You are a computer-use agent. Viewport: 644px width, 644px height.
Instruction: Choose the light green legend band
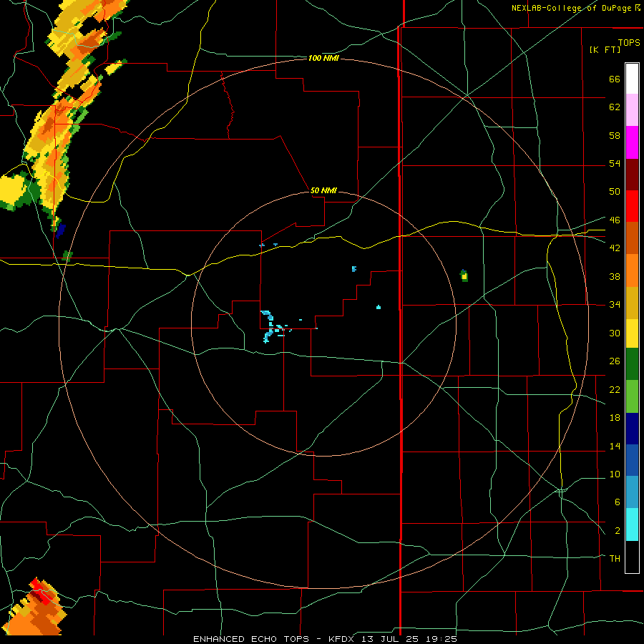pos(632,396)
